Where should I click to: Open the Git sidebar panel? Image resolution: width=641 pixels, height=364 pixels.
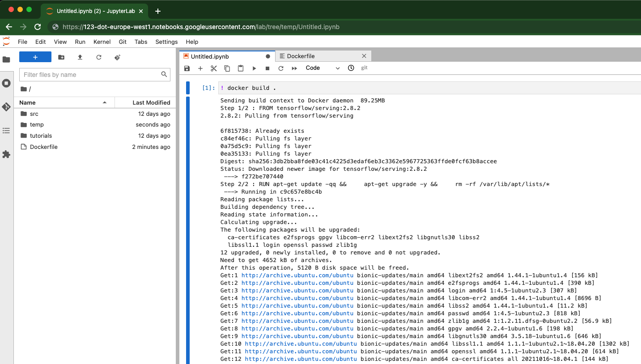pos(6,107)
